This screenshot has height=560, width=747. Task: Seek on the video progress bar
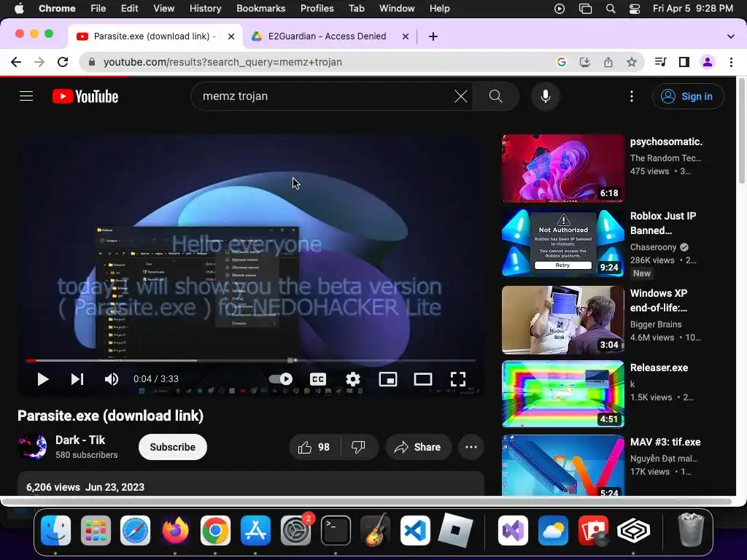tap(251, 360)
